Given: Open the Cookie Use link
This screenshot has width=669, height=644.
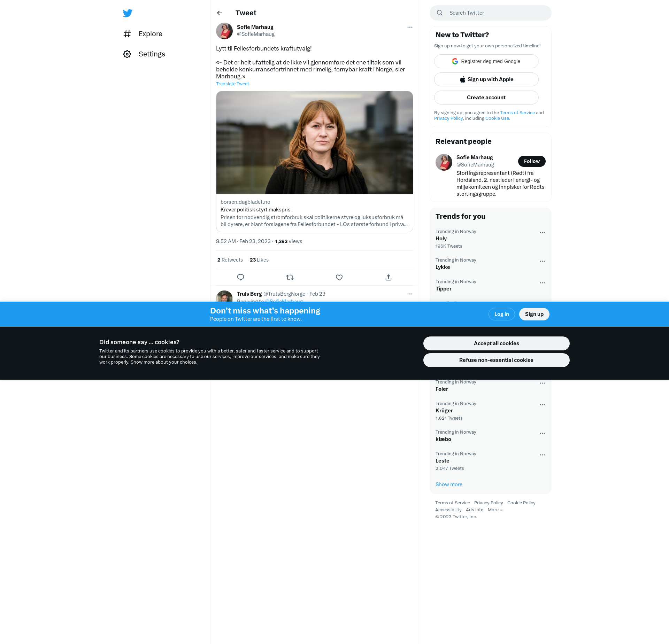Looking at the screenshot, I should pyautogui.click(x=498, y=118).
